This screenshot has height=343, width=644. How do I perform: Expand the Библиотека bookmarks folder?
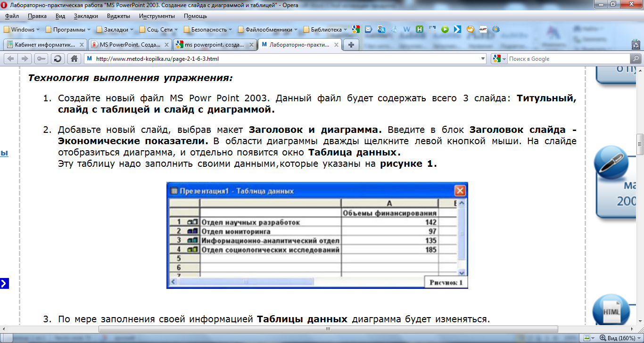(x=325, y=29)
